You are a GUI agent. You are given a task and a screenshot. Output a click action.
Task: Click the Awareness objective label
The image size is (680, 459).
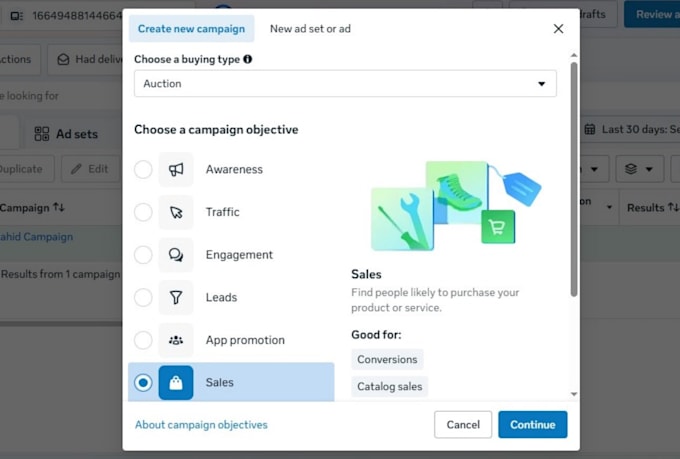pyautogui.click(x=234, y=169)
